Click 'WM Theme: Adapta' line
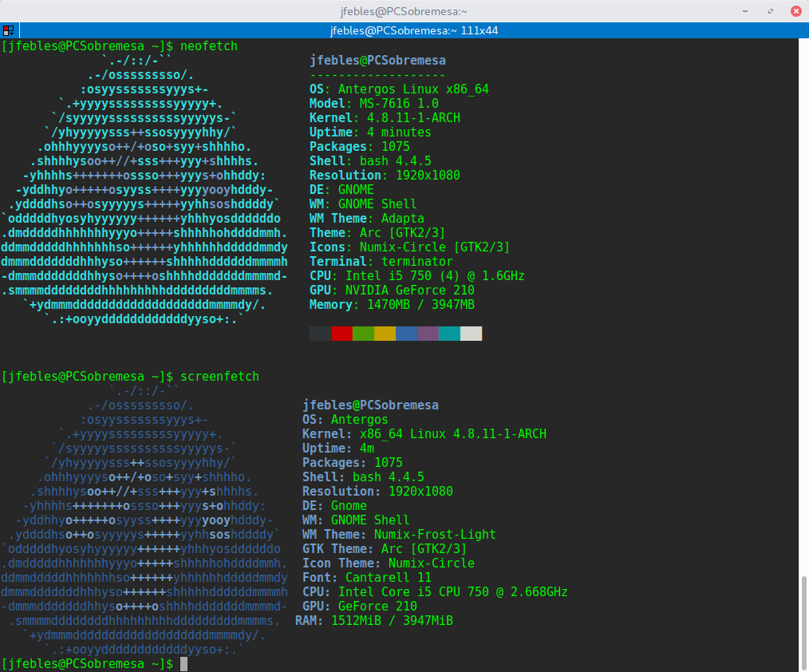 pos(367,219)
